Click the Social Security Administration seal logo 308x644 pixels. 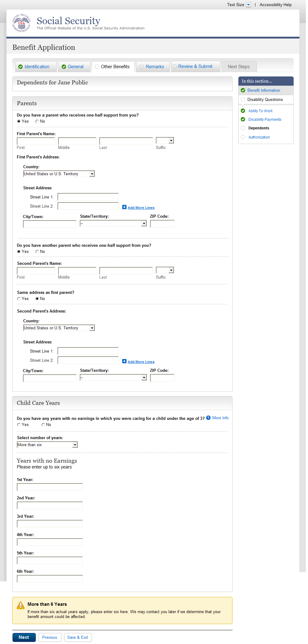click(x=21, y=23)
